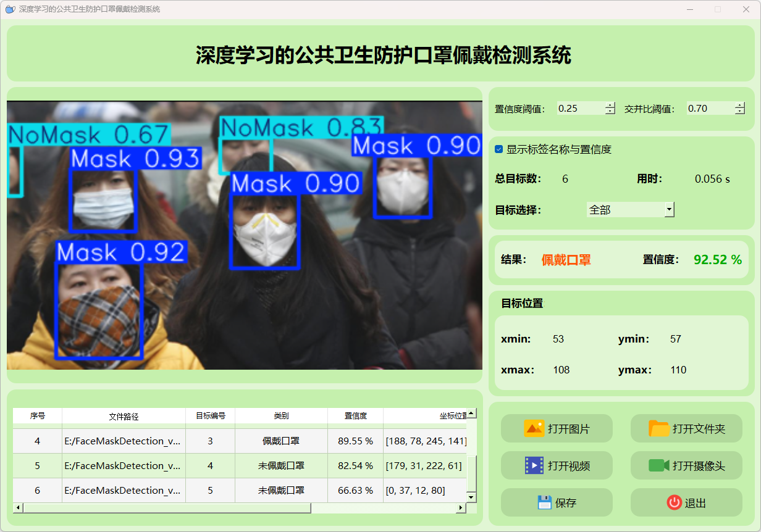Click the app icon in title bar

(x=10, y=9)
